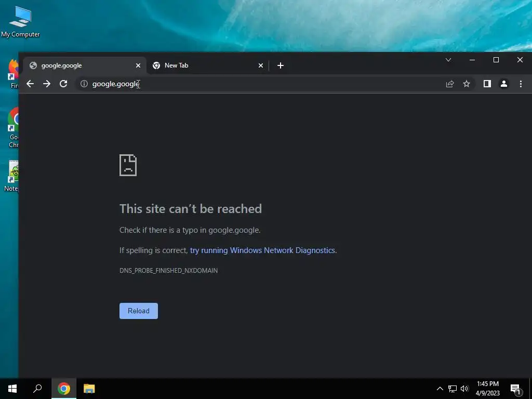The height and width of the screenshot is (399, 532).
Task: Open the Windows Start menu
Action: 12,389
